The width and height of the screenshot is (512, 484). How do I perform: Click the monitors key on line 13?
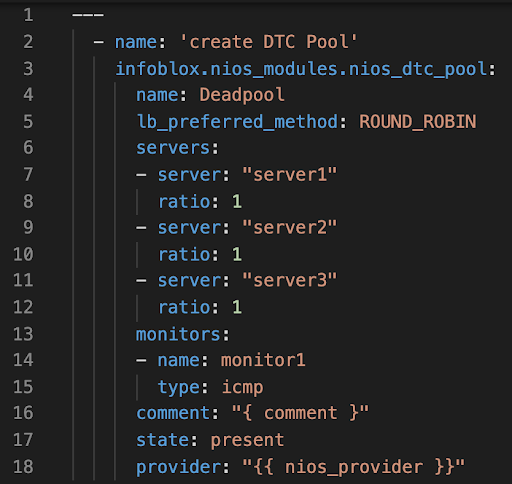coord(178,334)
